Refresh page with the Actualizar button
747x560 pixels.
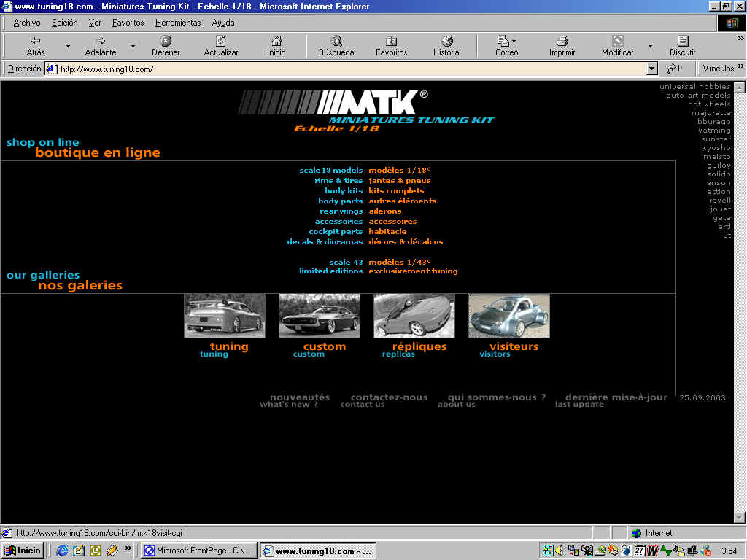point(220,46)
